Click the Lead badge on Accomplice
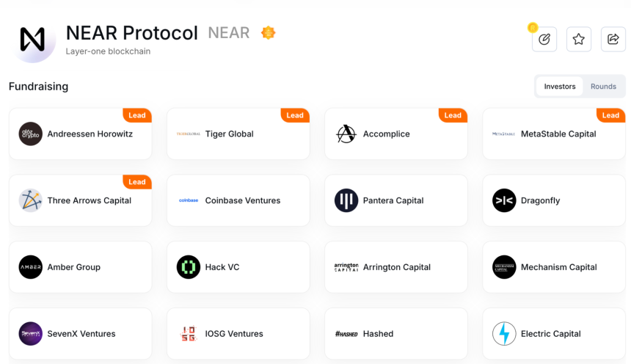Image resolution: width=631 pixels, height=364 pixels. coord(453,115)
